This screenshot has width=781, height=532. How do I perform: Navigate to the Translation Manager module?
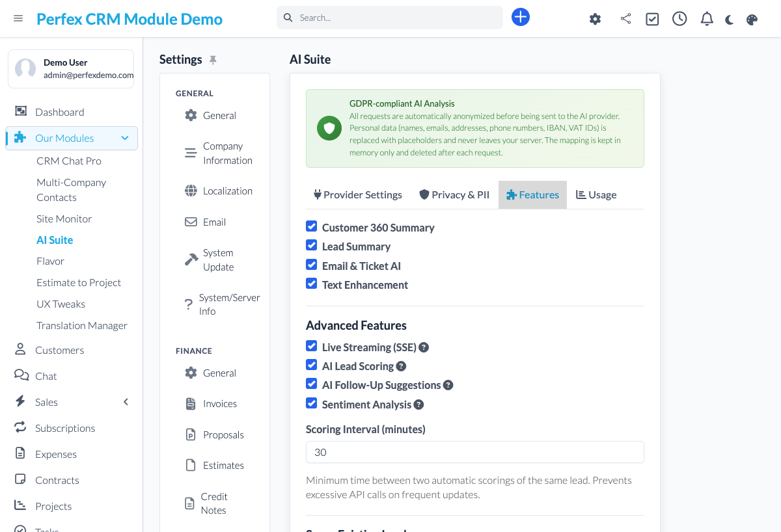point(81,325)
